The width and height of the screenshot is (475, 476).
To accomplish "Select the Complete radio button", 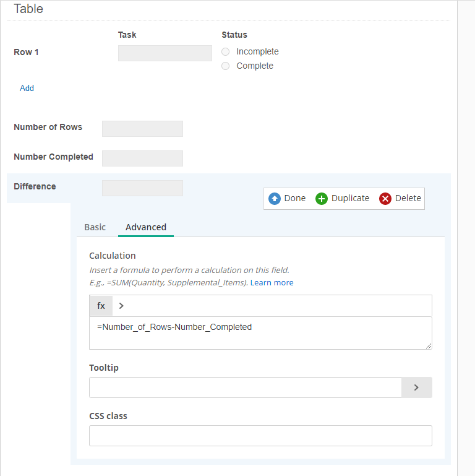I will click(x=225, y=66).
